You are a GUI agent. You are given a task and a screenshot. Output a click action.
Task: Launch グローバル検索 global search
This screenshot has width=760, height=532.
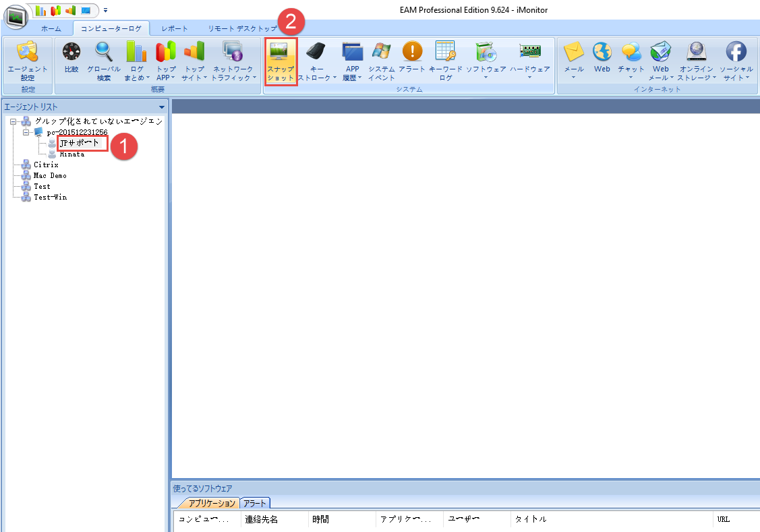(x=104, y=61)
